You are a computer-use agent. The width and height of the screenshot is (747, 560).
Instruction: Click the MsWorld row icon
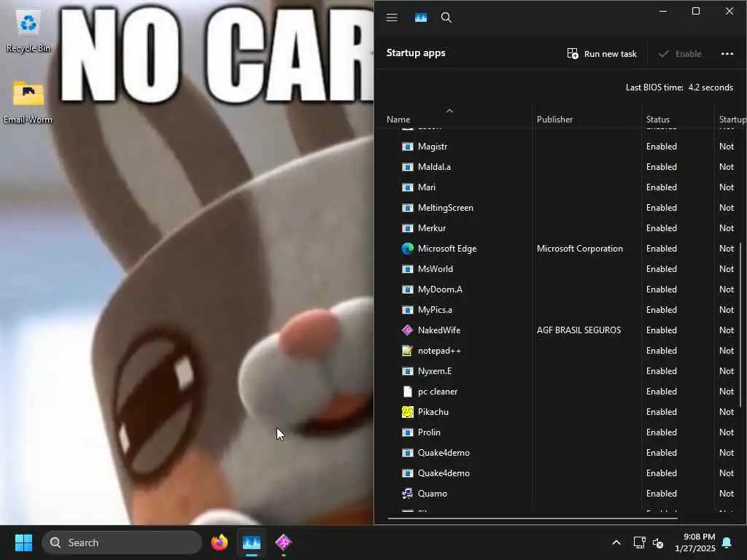(x=407, y=269)
